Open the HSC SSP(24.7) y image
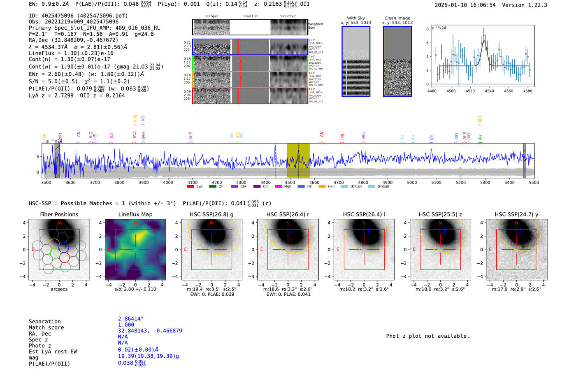 pyautogui.click(x=517, y=249)
